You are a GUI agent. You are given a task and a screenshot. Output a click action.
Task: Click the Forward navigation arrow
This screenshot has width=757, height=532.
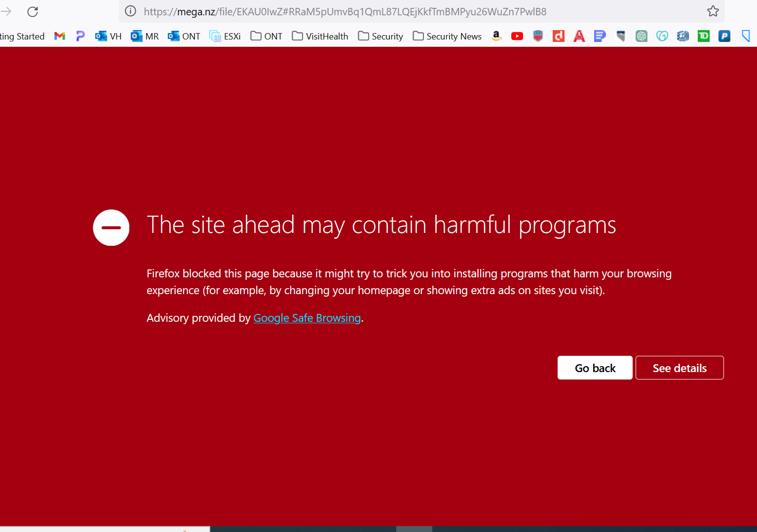tap(6, 11)
